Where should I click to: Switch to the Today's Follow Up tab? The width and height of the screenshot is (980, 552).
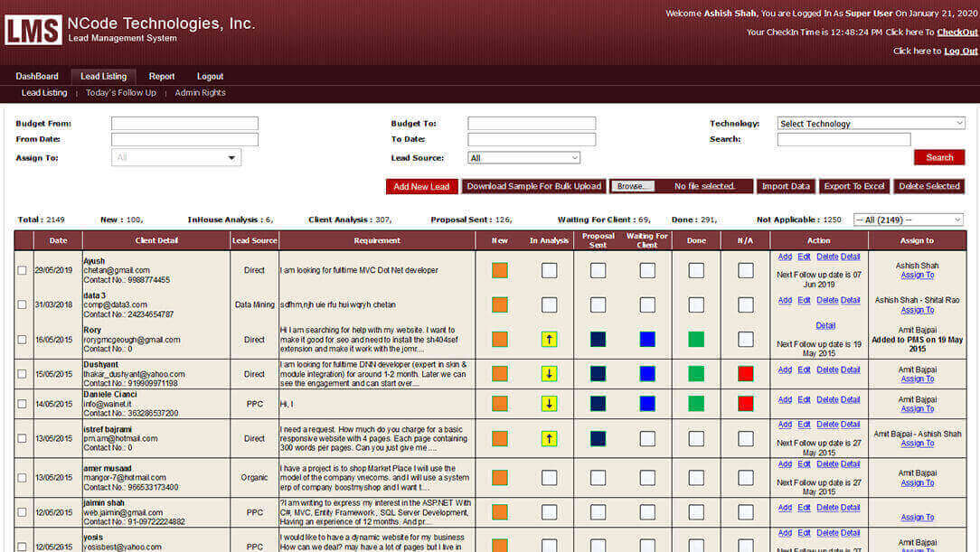point(121,93)
